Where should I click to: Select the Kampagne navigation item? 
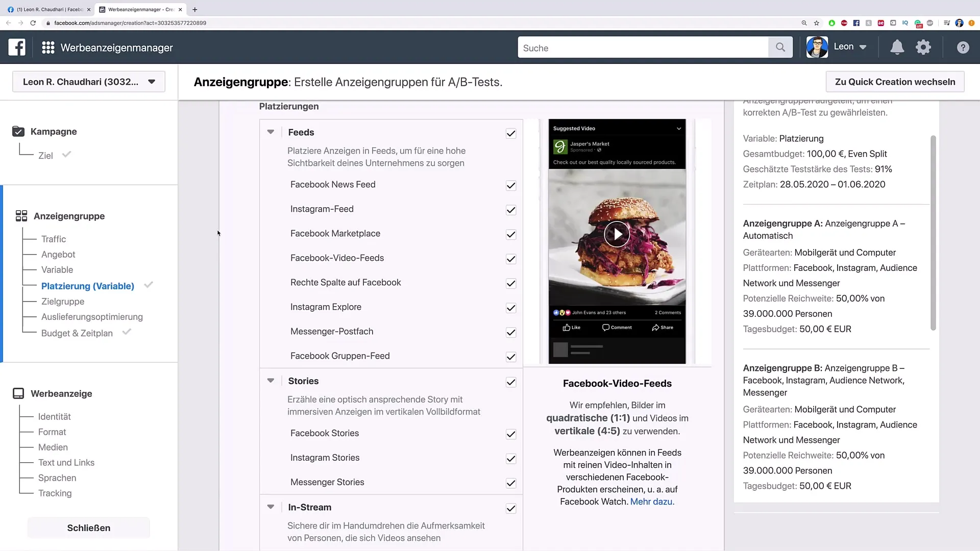click(x=53, y=131)
